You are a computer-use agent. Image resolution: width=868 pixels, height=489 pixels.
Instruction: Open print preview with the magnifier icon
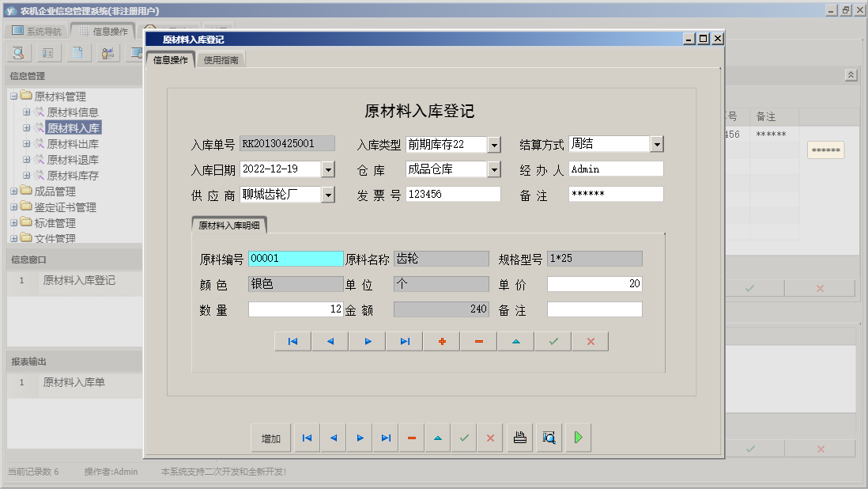549,438
